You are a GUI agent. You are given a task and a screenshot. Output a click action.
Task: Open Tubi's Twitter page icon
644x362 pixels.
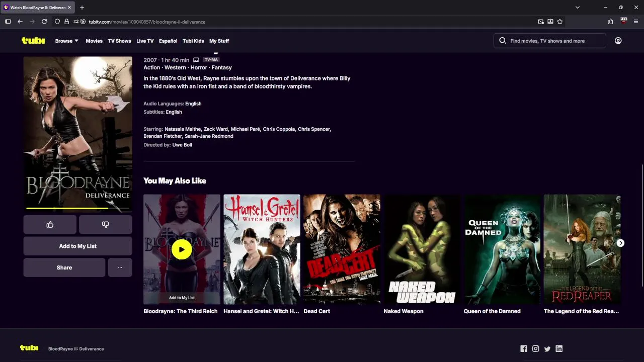click(547, 348)
